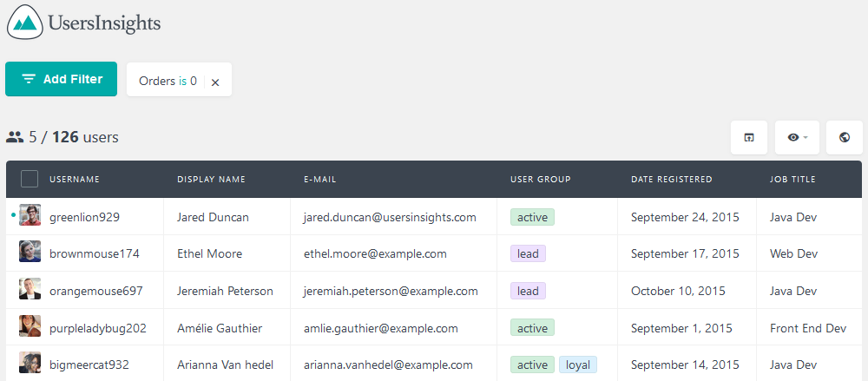Remove the Orders is 0 filter
Viewport: 868px width, 381px height.
pos(215,82)
